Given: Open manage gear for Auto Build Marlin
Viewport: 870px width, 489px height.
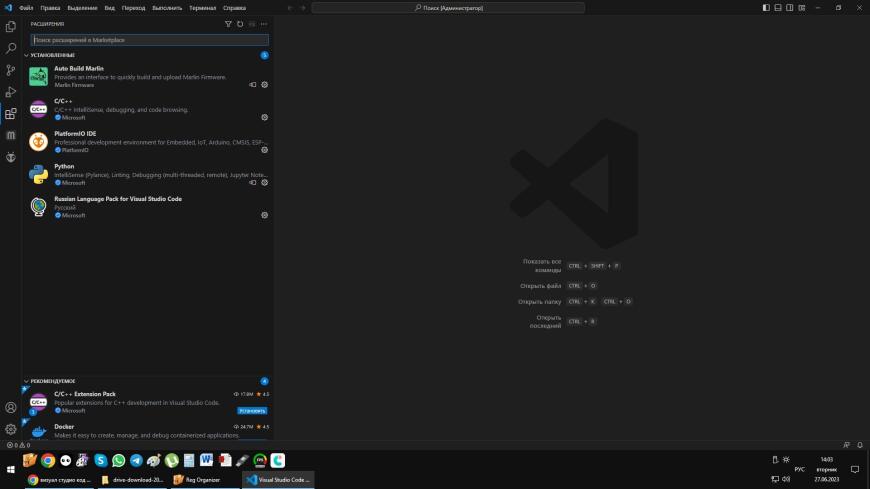Looking at the screenshot, I should tap(265, 85).
